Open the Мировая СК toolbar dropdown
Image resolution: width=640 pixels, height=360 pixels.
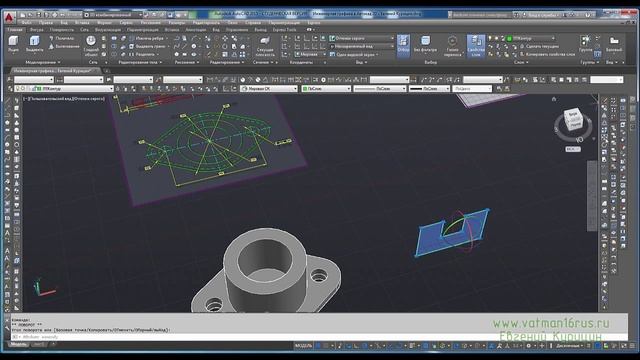coord(269,89)
